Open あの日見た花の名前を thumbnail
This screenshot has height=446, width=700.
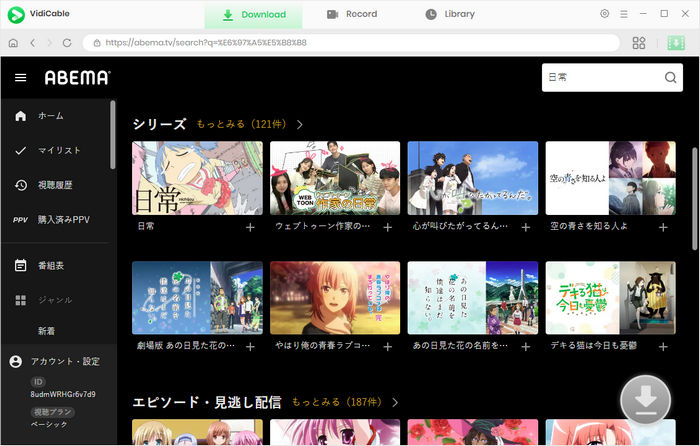[473, 298]
